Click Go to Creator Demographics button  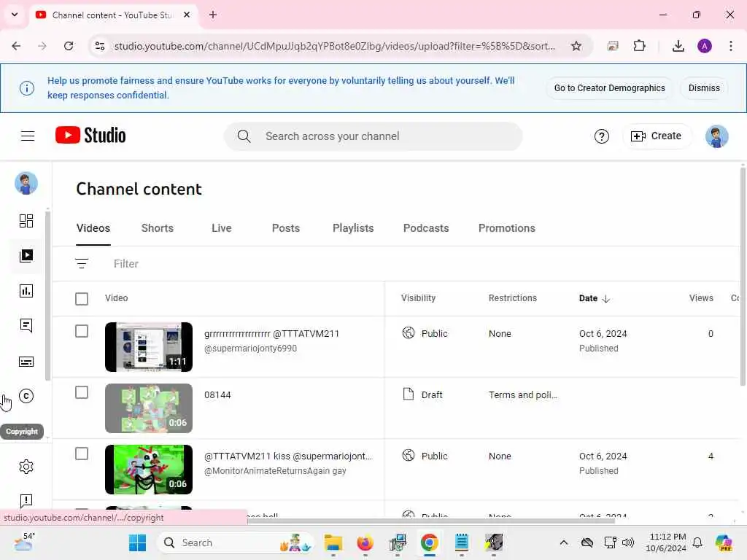[609, 88]
